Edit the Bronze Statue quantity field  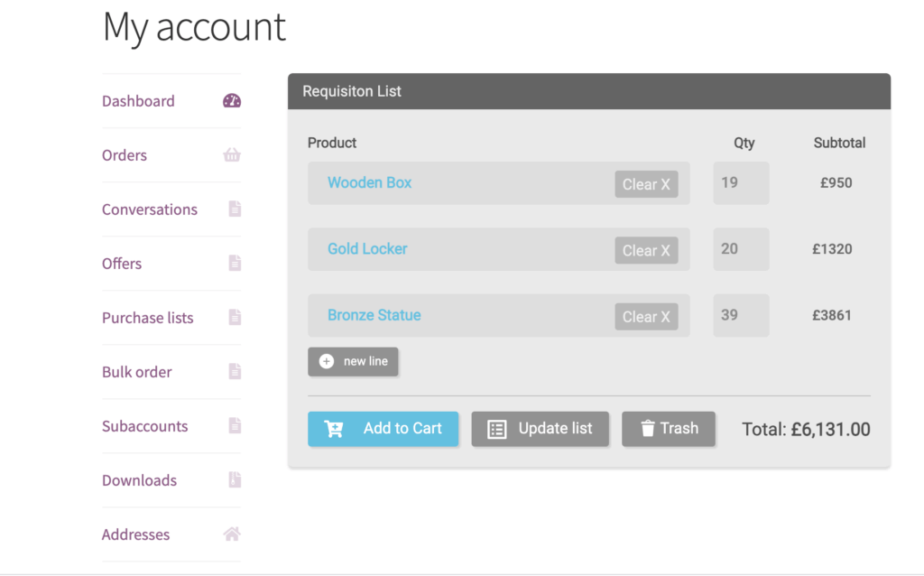pyautogui.click(x=741, y=315)
